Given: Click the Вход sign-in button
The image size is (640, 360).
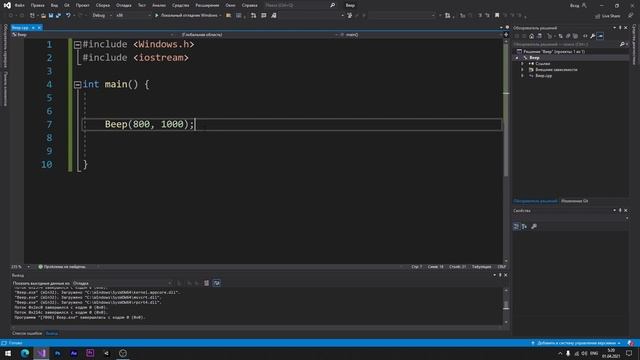Looking at the screenshot, I should (578, 5).
